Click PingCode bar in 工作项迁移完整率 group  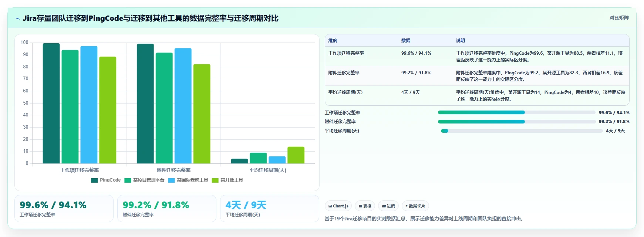(x=51, y=103)
